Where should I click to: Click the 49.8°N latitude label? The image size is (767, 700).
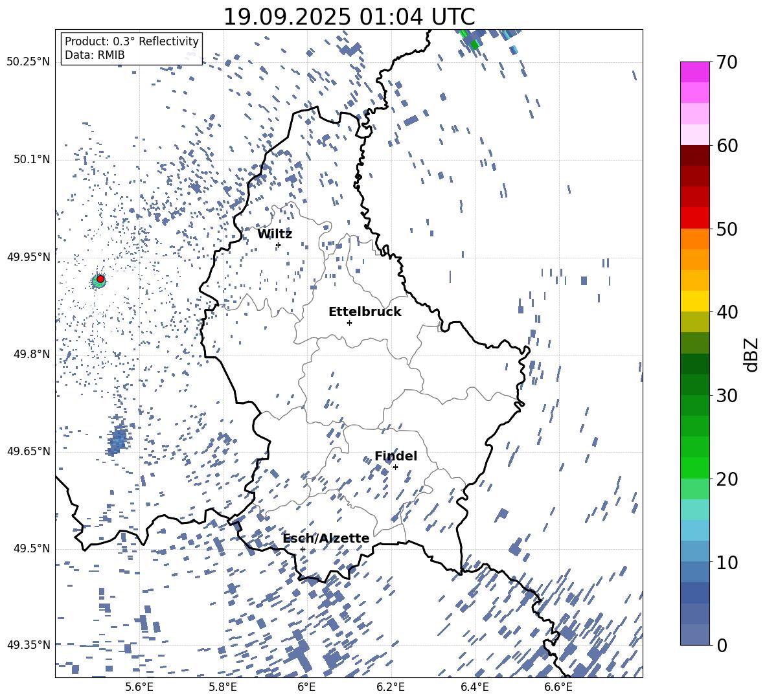[x=32, y=354]
